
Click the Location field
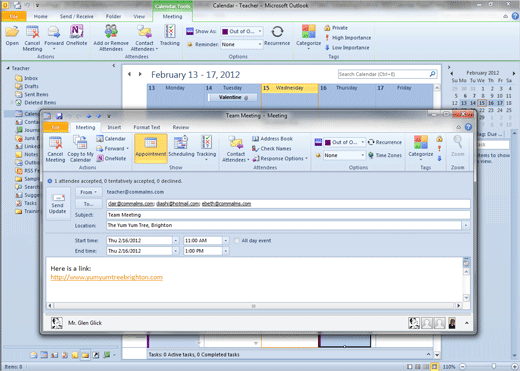tap(284, 226)
